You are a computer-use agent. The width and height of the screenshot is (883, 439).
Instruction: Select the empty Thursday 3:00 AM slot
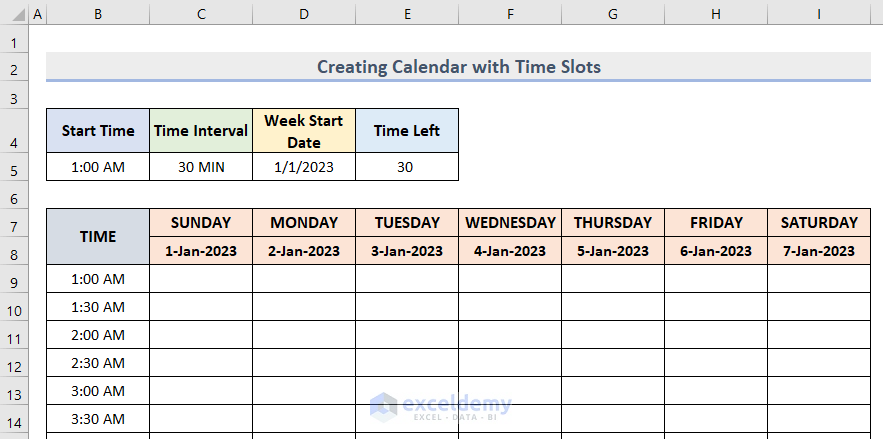pos(613,390)
